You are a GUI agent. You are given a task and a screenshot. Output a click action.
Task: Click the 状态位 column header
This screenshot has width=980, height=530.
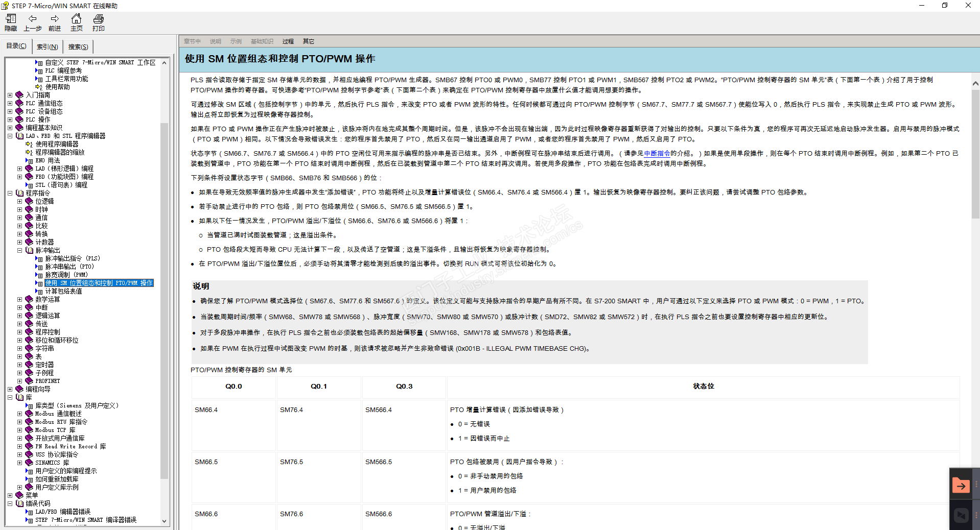click(704, 387)
